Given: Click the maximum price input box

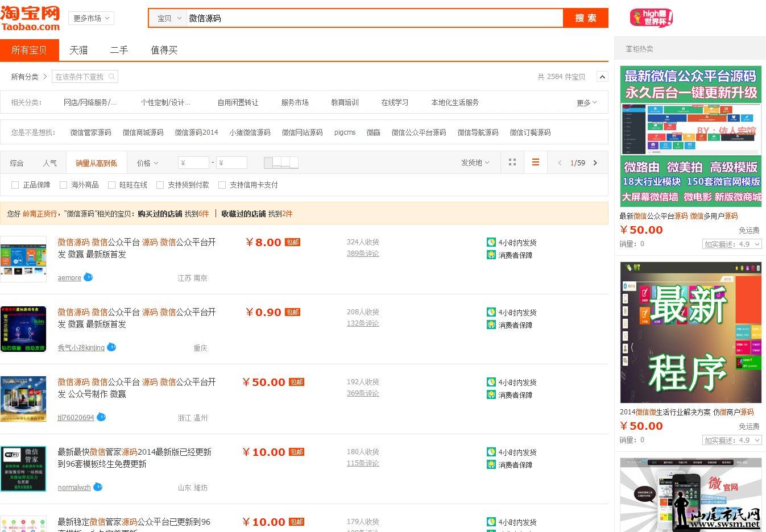Looking at the screenshot, I should pos(231,163).
